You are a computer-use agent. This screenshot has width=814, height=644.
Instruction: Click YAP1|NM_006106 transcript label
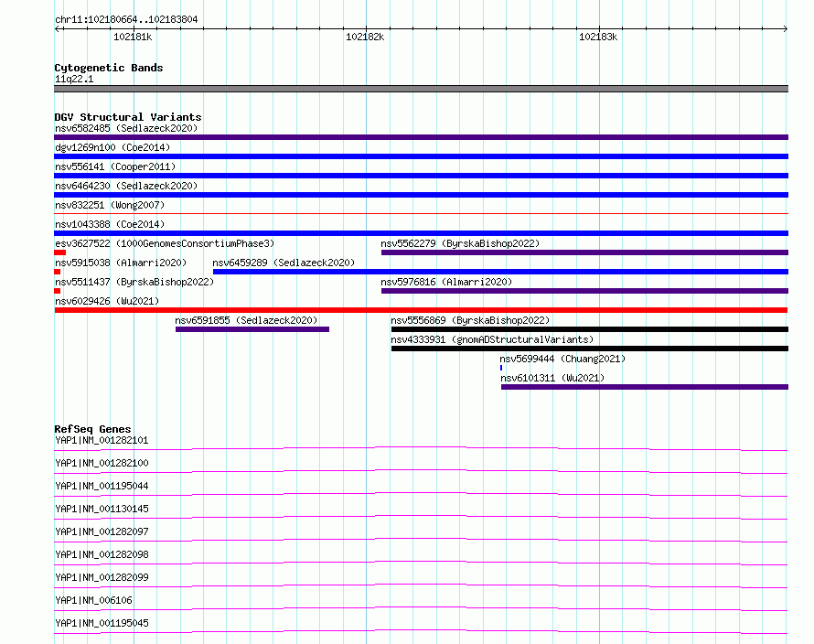tap(93, 600)
